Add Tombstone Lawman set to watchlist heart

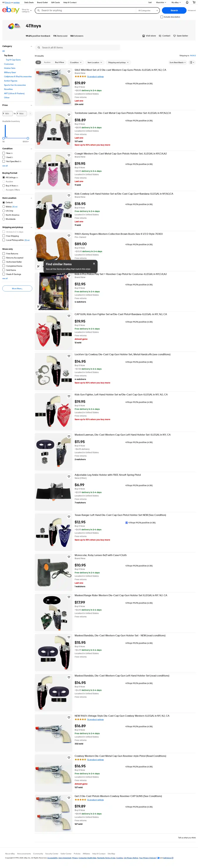click(x=69, y=115)
